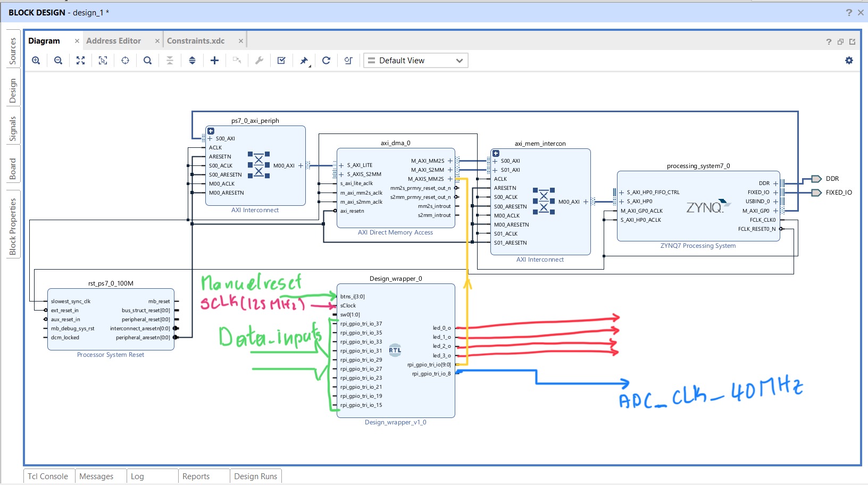This screenshot has height=485, width=868.
Task: Close the Diagram tab
Action: 77,41
